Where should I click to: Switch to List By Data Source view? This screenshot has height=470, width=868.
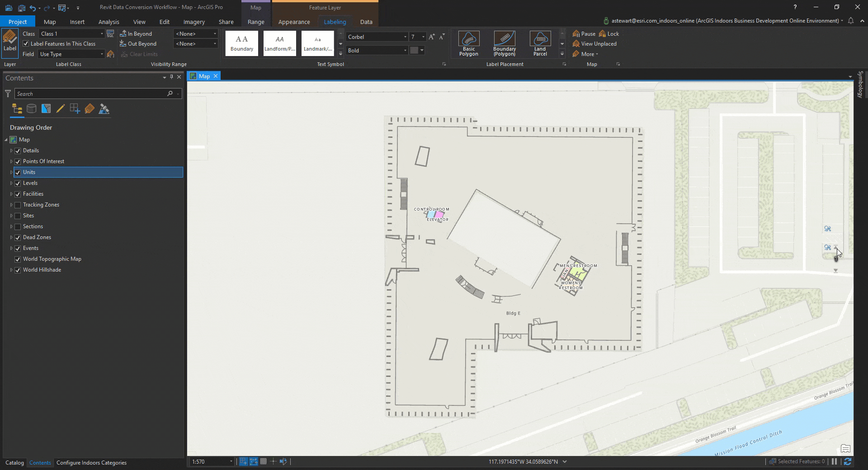click(x=31, y=108)
